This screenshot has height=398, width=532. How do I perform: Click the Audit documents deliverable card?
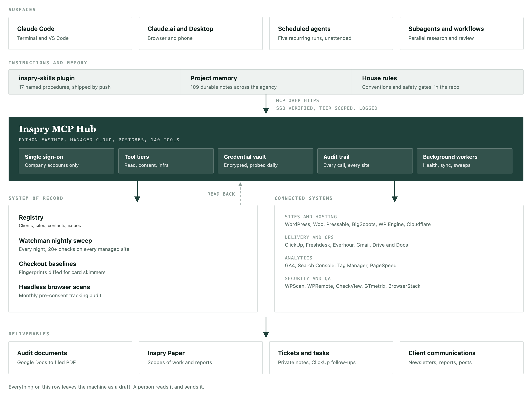(70, 358)
